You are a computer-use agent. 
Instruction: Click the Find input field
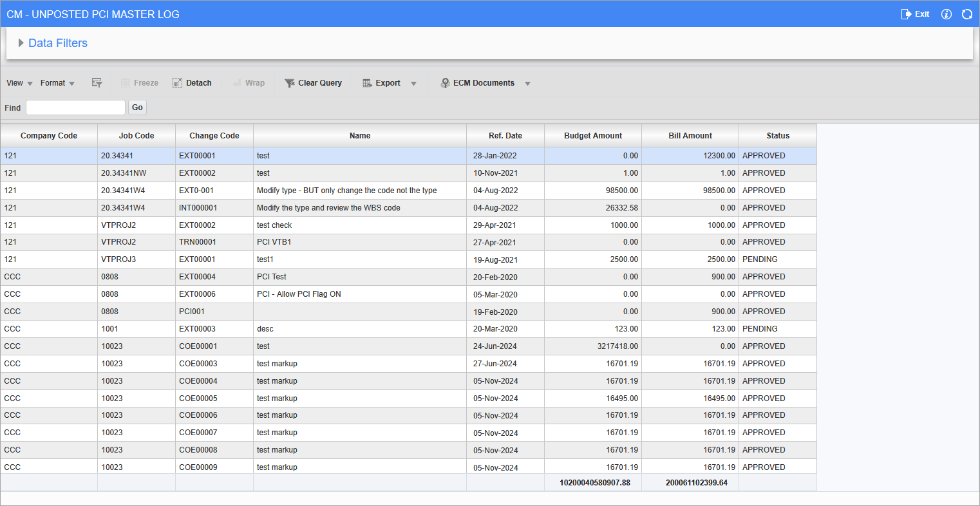[x=75, y=108]
